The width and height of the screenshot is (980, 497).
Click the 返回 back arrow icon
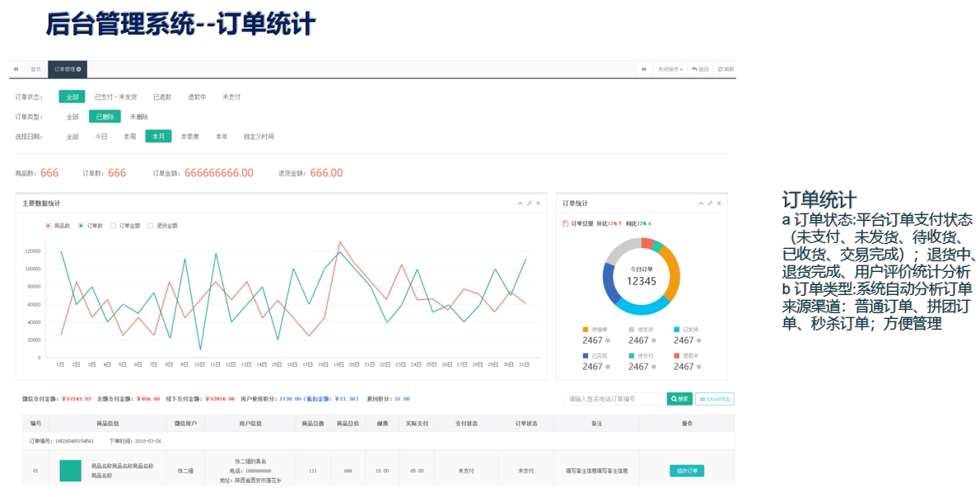(x=694, y=69)
